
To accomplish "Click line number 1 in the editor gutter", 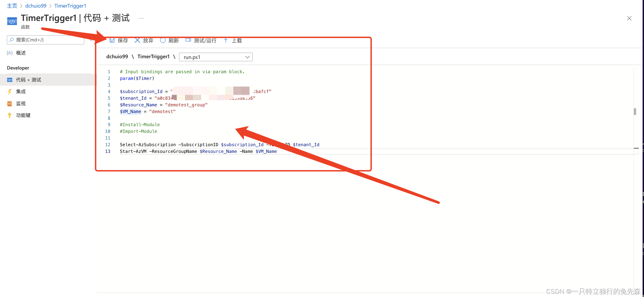I will point(109,72).
